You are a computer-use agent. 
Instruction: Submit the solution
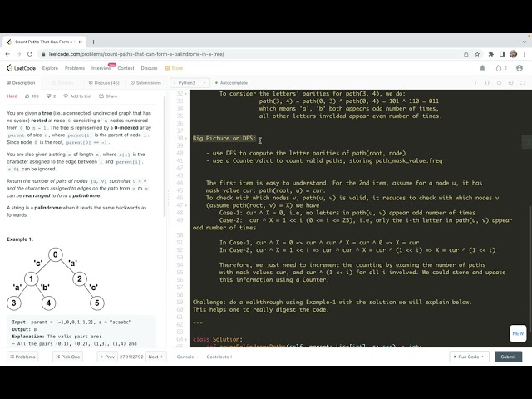point(508,357)
